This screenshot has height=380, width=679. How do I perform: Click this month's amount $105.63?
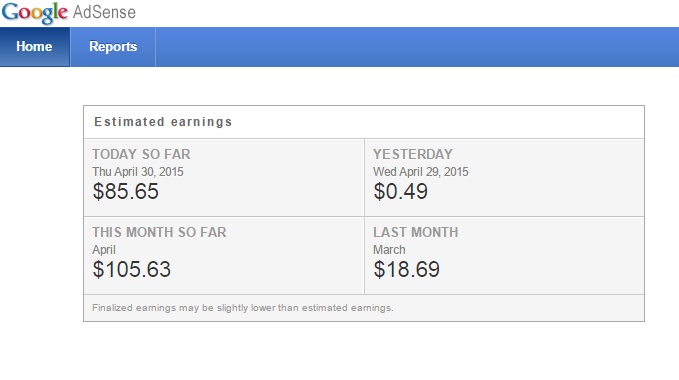point(132,269)
